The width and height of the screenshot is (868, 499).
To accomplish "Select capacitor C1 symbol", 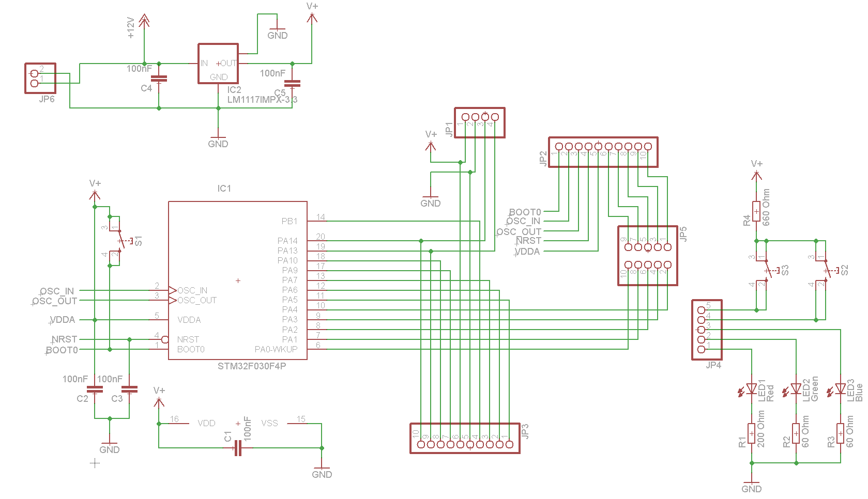I will point(237,448).
